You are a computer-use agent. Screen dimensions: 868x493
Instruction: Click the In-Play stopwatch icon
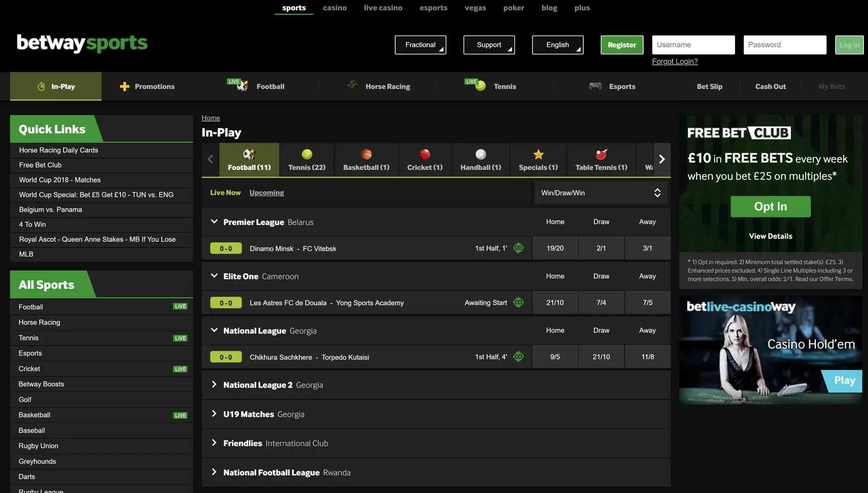(x=41, y=86)
